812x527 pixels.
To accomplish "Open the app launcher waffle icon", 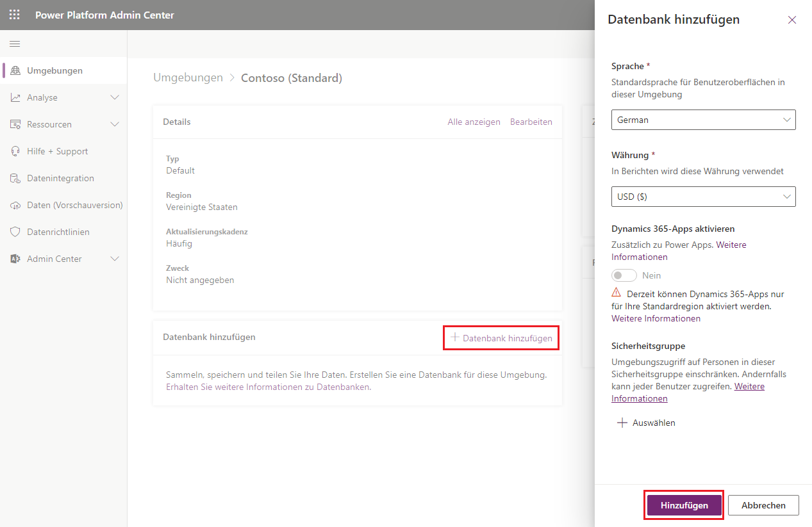I will click(15, 15).
